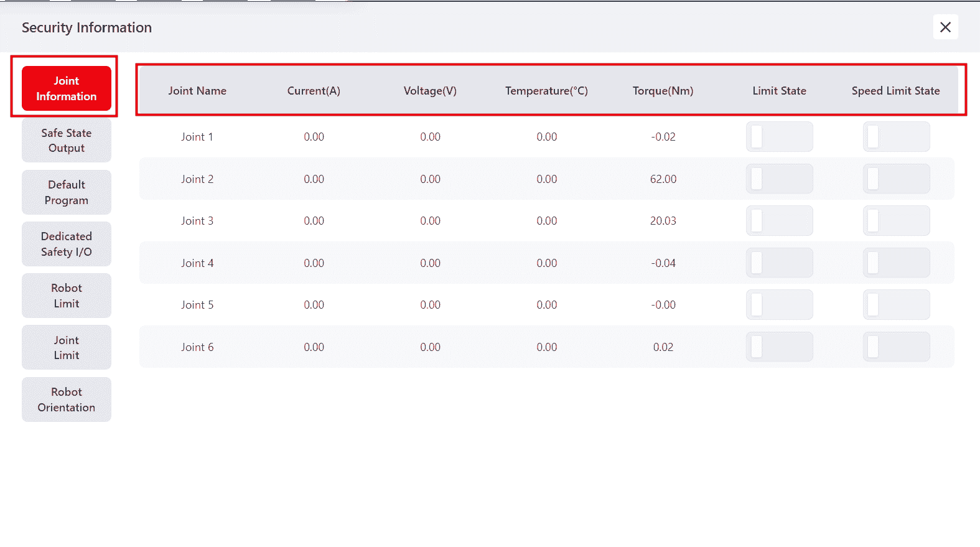The height and width of the screenshot is (547, 980).
Task: Toggle Joint 6 Limit State switch
Action: 779,347
